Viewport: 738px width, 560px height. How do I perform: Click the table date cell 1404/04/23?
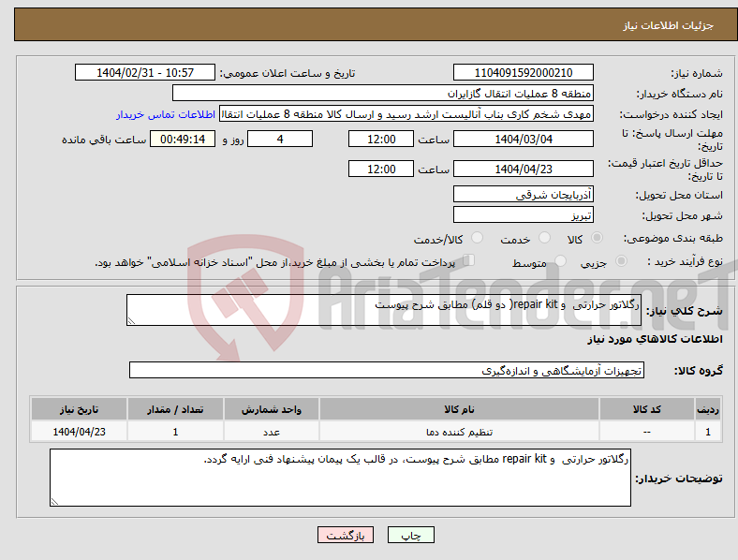coord(79,432)
